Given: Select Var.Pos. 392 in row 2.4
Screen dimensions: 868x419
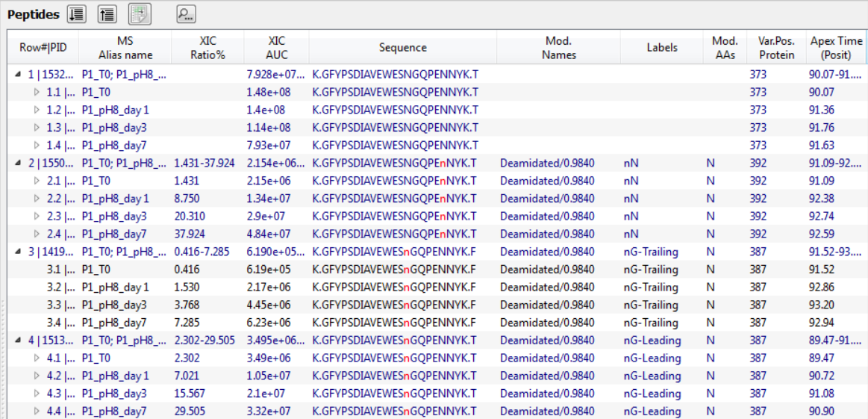Looking at the screenshot, I should click(x=758, y=234).
